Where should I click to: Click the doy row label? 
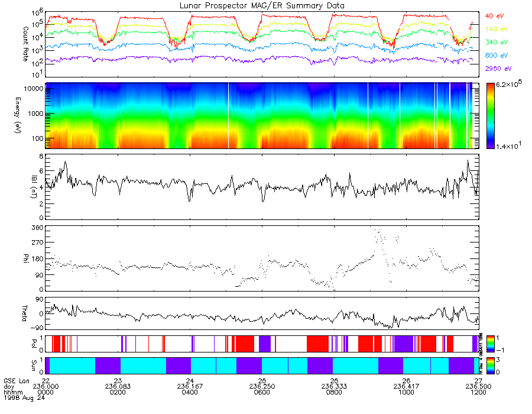coord(9,387)
